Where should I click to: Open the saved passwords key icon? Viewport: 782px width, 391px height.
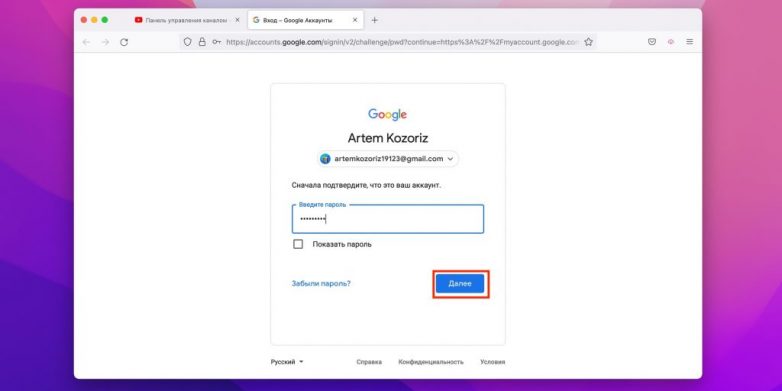click(x=216, y=42)
